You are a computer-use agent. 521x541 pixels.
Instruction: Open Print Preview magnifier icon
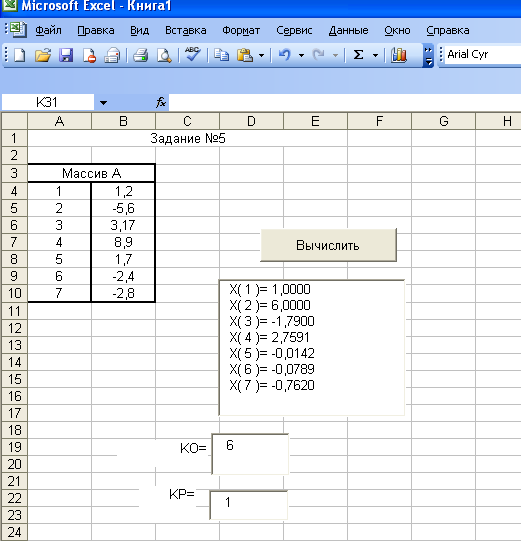[164, 55]
